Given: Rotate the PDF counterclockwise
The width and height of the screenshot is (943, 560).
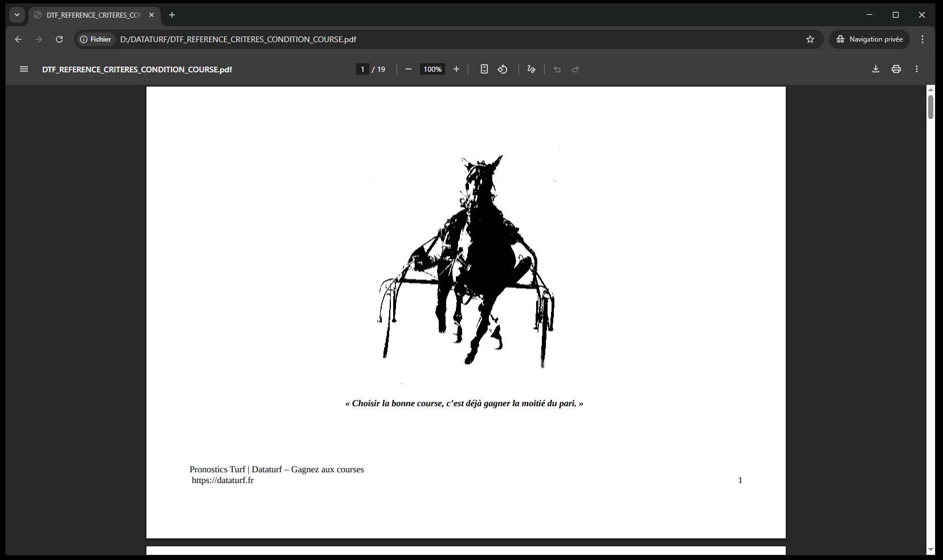Looking at the screenshot, I should pyautogui.click(x=503, y=70).
